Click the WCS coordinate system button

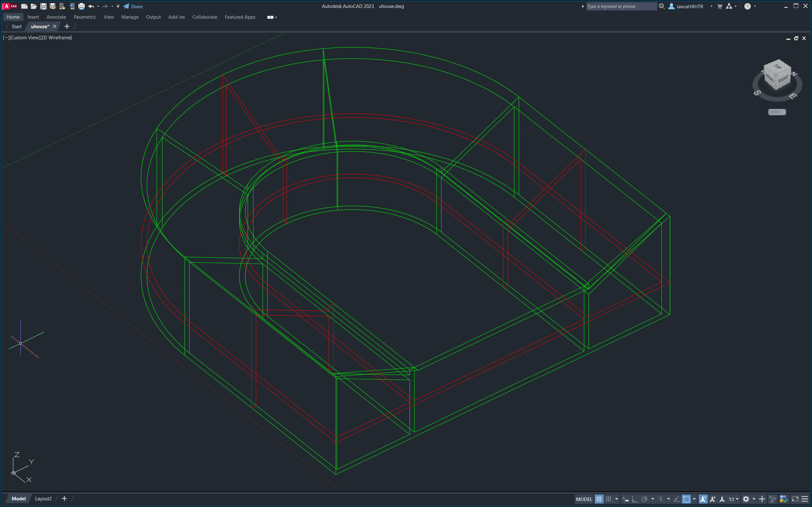click(x=776, y=112)
